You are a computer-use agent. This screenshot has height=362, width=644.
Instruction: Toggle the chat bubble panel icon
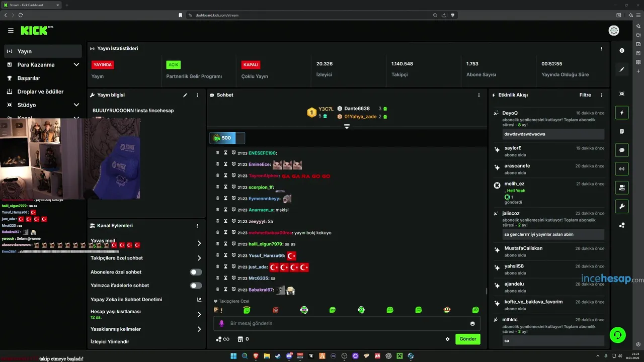(622, 150)
